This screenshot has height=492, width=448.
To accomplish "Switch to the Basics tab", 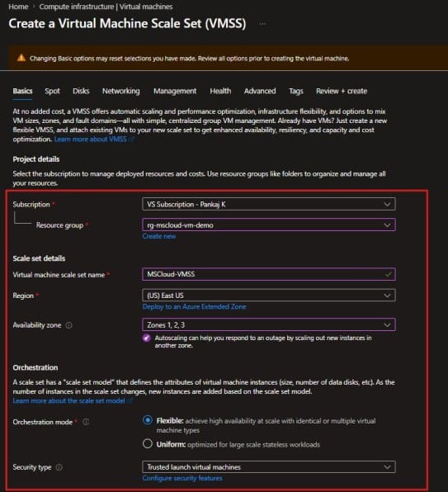I will [x=22, y=91].
